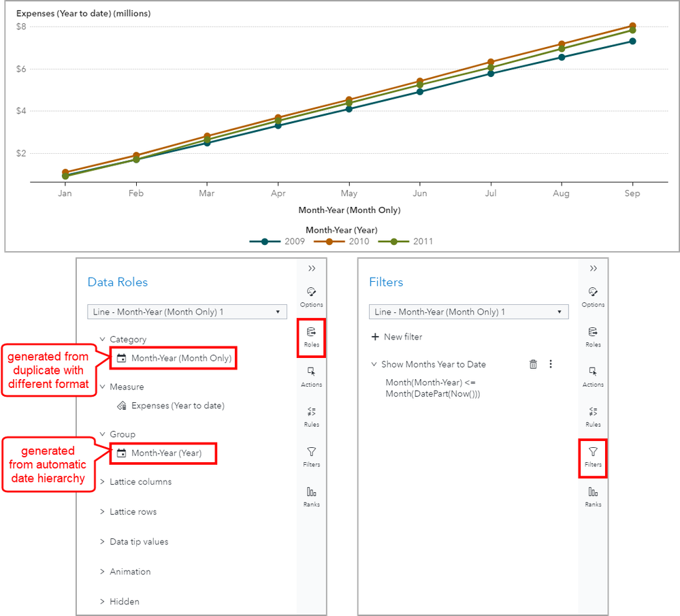
Task: Click the 2011 legend entry
Action: click(406, 242)
